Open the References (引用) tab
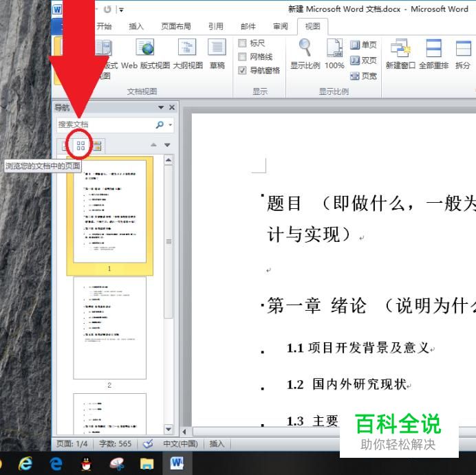Screen dimensions: 476x475 pyautogui.click(x=216, y=27)
